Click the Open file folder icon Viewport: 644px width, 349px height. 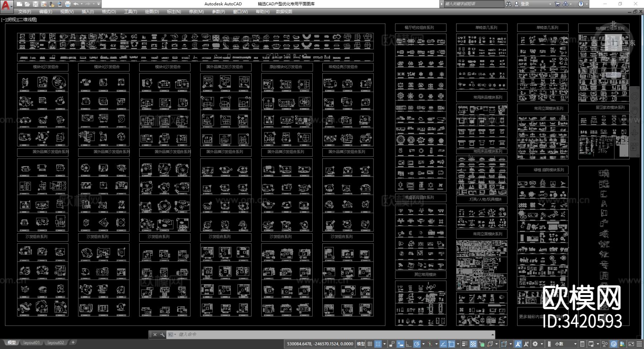(27, 4)
